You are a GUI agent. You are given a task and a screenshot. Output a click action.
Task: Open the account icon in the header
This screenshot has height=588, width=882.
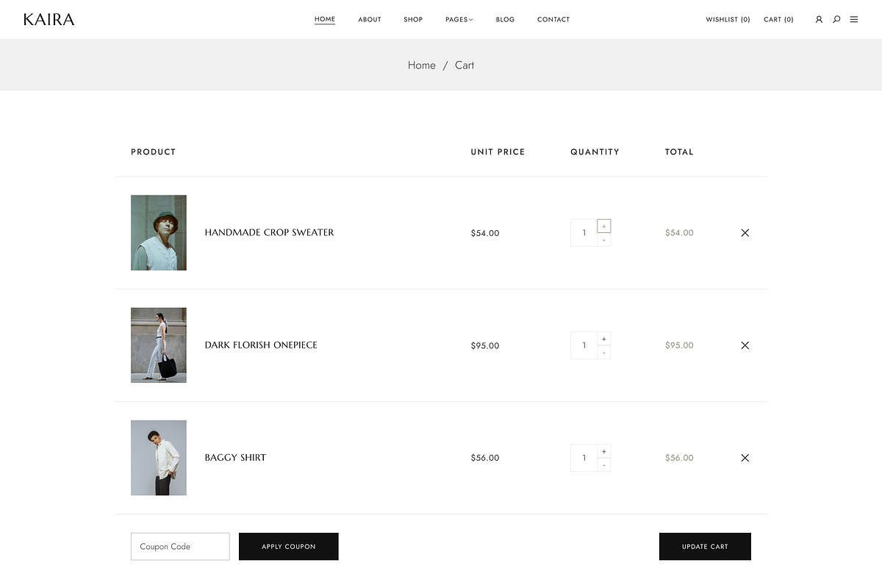point(819,19)
